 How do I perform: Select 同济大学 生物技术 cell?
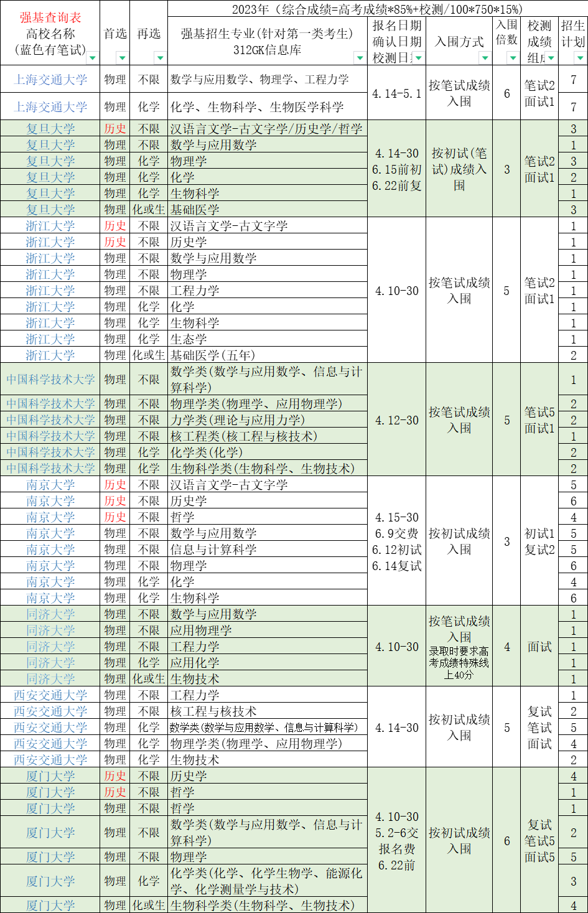[x=268, y=678]
